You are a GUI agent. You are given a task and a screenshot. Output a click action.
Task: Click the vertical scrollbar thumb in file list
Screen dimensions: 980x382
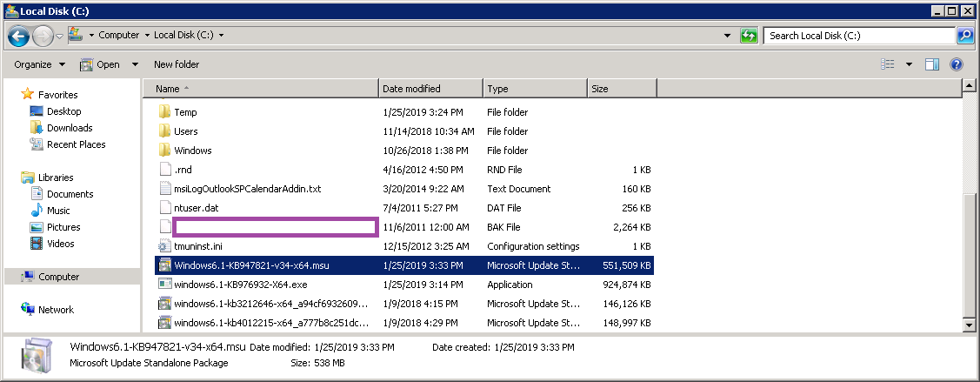click(969, 255)
